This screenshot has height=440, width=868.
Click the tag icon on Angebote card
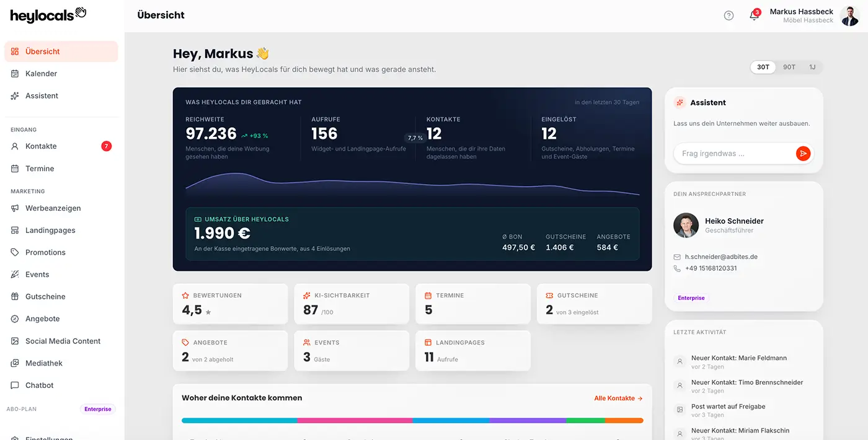pyautogui.click(x=185, y=342)
